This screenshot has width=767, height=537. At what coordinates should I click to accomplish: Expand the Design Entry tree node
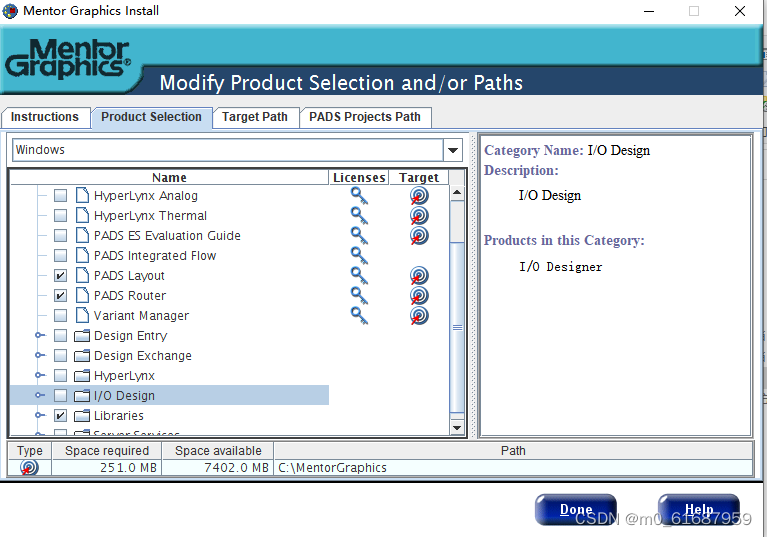tap(40, 336)
